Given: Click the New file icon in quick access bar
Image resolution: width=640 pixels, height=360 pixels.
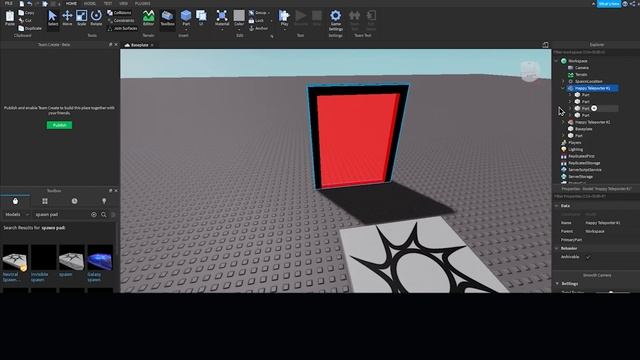Looking at the screenshot, I should click(x=22, y=3).
